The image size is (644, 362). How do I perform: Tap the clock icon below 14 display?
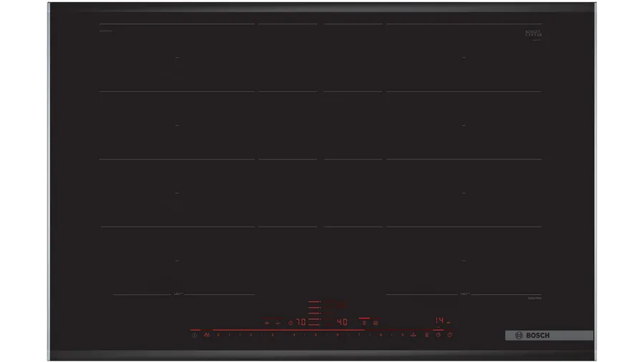coord(438,335)
